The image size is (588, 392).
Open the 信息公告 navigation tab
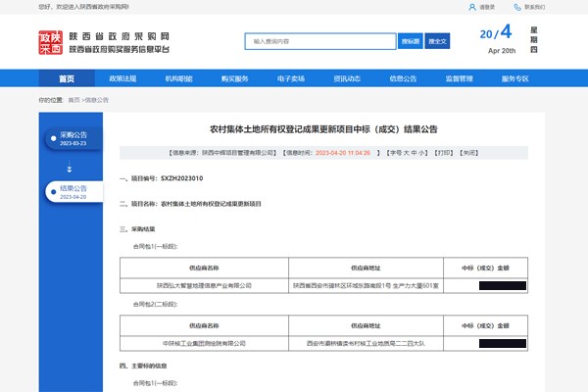click(x=403, y=78)
